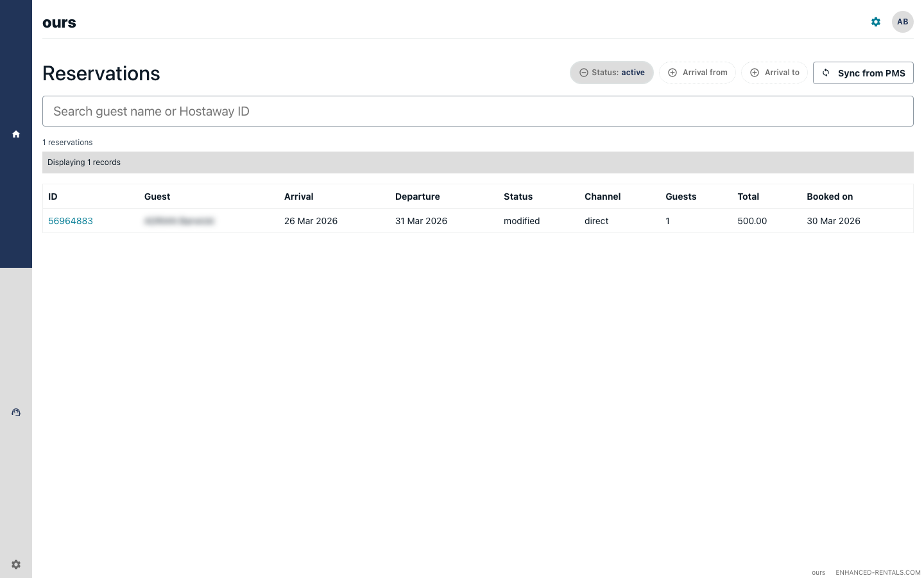Click the plus icon on Arrival from chip
This screenshot has height=578, width=924.
pos(672,73)
